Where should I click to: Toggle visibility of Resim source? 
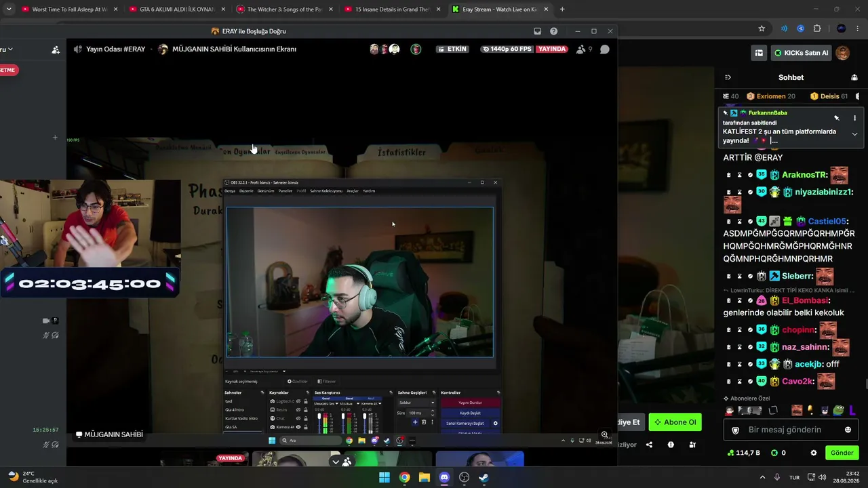pyautogui.click(x=298, y=410)
